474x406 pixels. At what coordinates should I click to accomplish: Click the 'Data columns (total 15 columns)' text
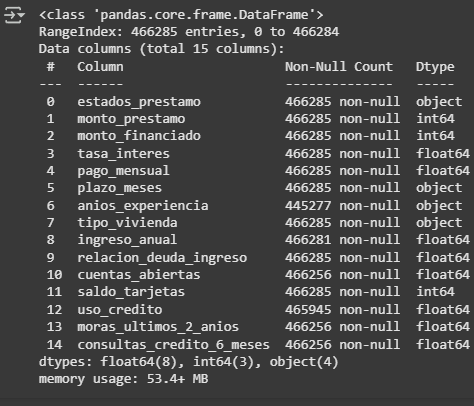tap(162, 49)
